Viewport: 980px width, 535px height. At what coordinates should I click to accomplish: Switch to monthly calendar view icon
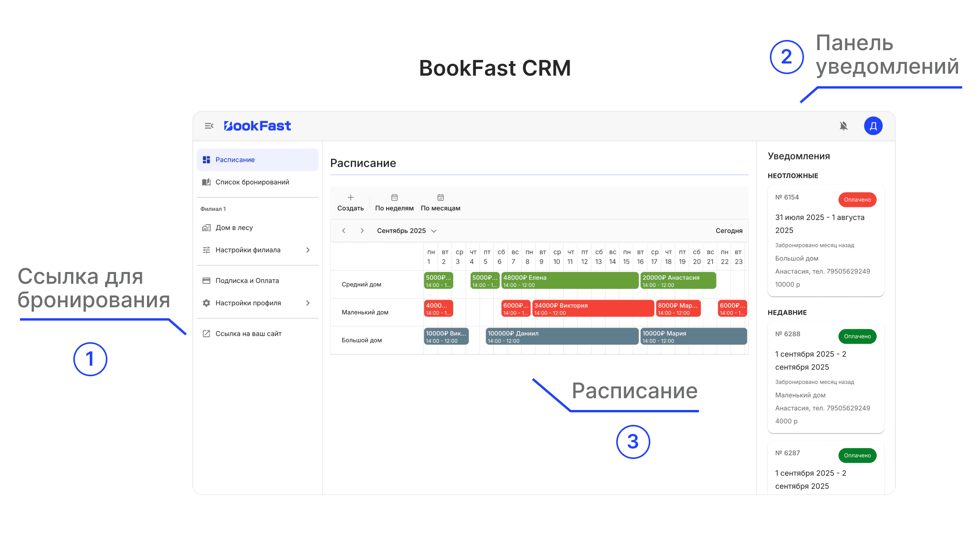441,198
